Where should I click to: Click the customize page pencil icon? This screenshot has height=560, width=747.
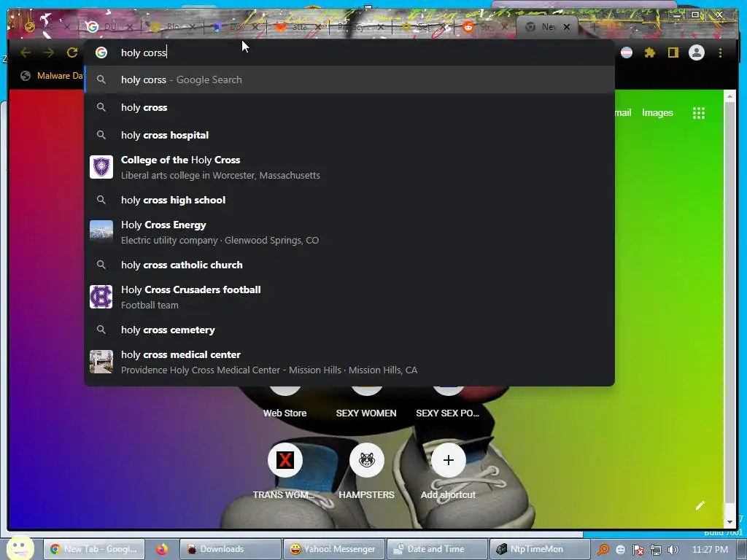click(700, 506)
